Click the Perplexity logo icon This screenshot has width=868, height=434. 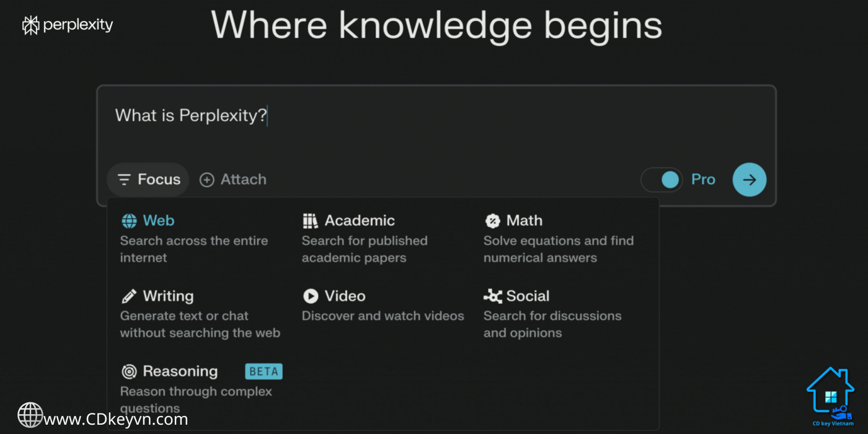(x=30, y=25)
